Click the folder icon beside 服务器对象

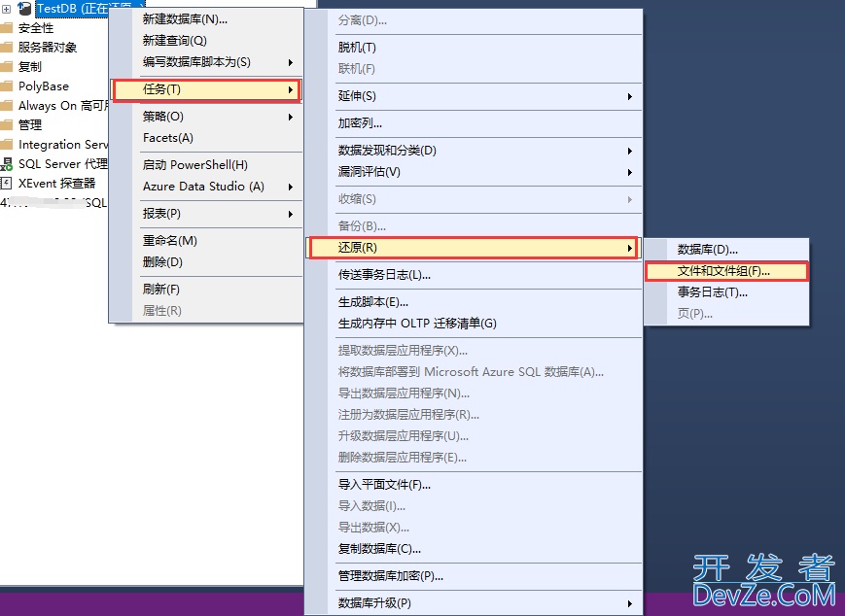pos(6,48)
